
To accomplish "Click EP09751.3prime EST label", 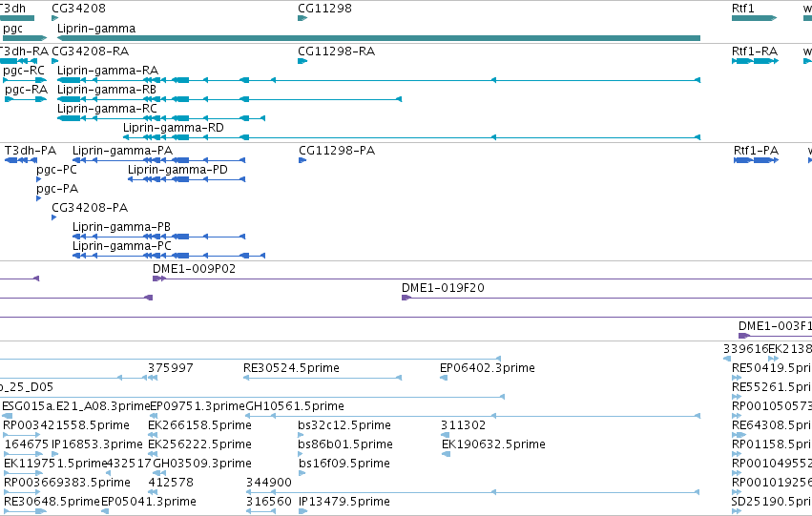I will 198,407.
